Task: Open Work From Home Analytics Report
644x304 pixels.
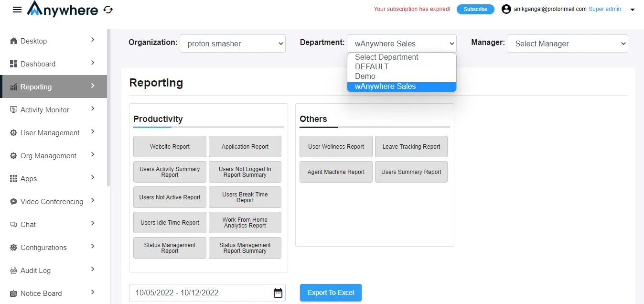Action: (245, 223)
